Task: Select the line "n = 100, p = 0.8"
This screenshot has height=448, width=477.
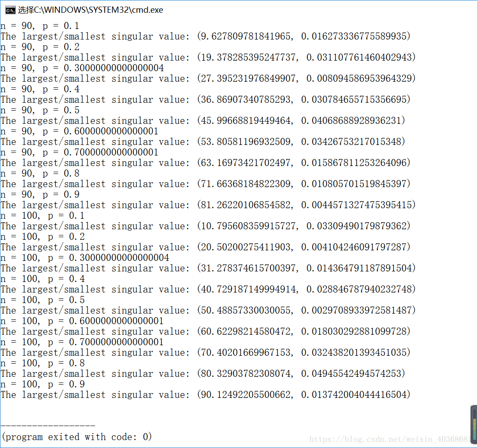Action: pos(43,363)
